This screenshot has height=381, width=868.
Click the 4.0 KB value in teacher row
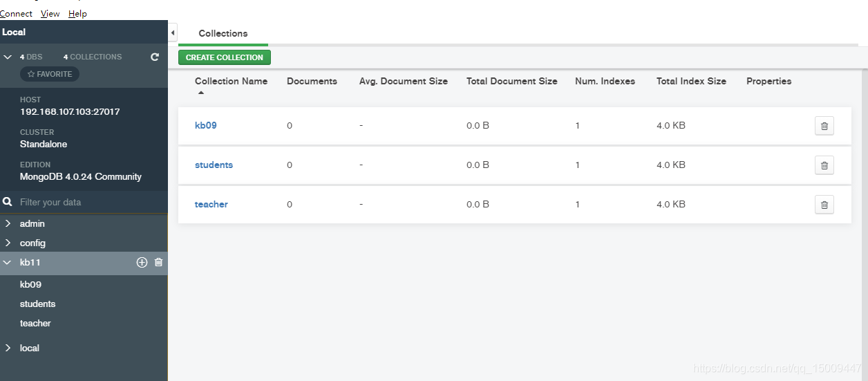point(671,204)
